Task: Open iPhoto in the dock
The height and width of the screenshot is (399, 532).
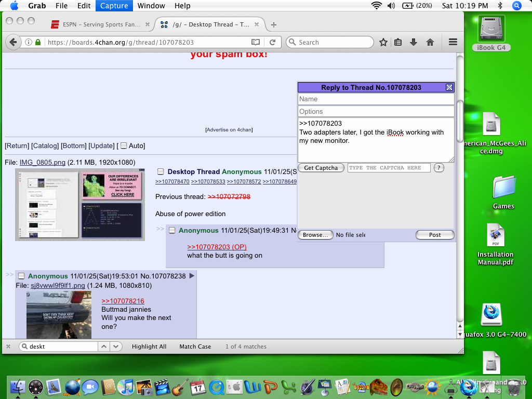Action: point(144,388)
